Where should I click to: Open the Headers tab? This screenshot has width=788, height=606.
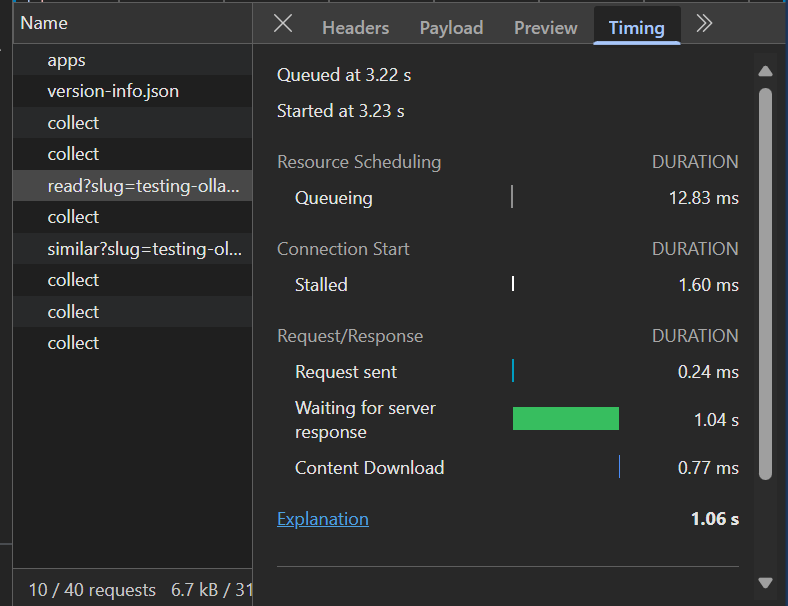[x=355, y=27]
